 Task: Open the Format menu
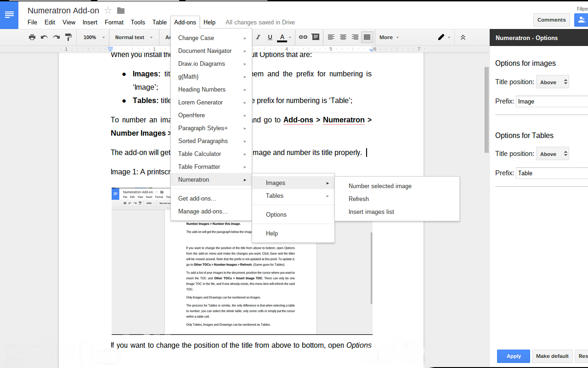[x=114, y=22]
